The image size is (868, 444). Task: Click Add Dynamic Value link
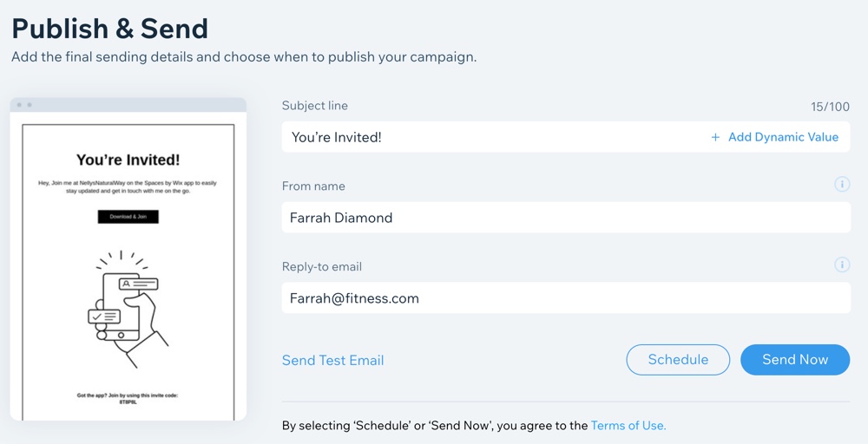coord(783,137)
